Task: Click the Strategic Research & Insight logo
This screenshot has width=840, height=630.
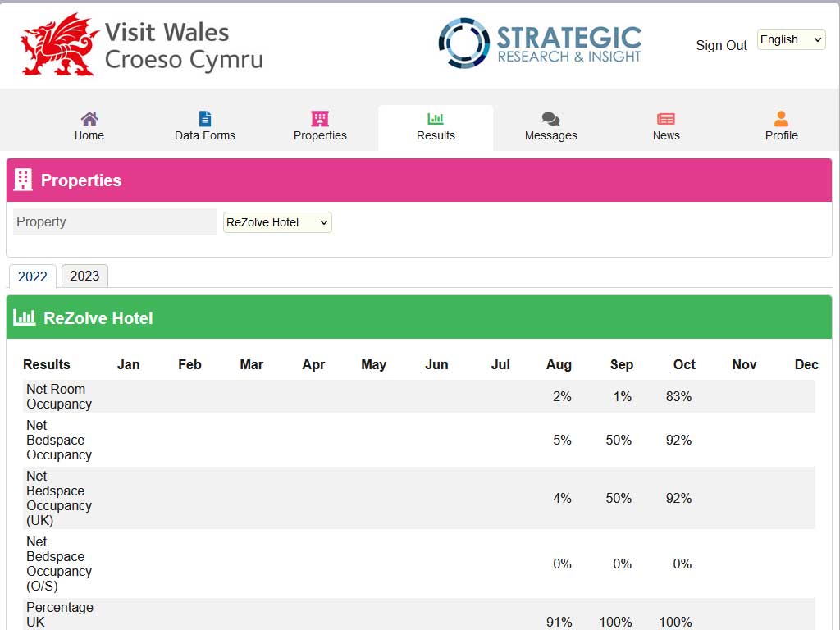Action: click(x=540, y=43)
